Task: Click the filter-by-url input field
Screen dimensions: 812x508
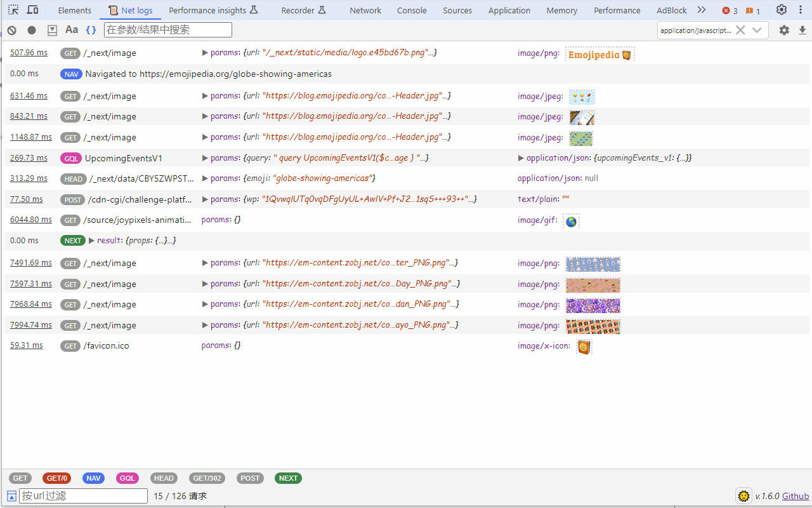Action: point(83,496)
